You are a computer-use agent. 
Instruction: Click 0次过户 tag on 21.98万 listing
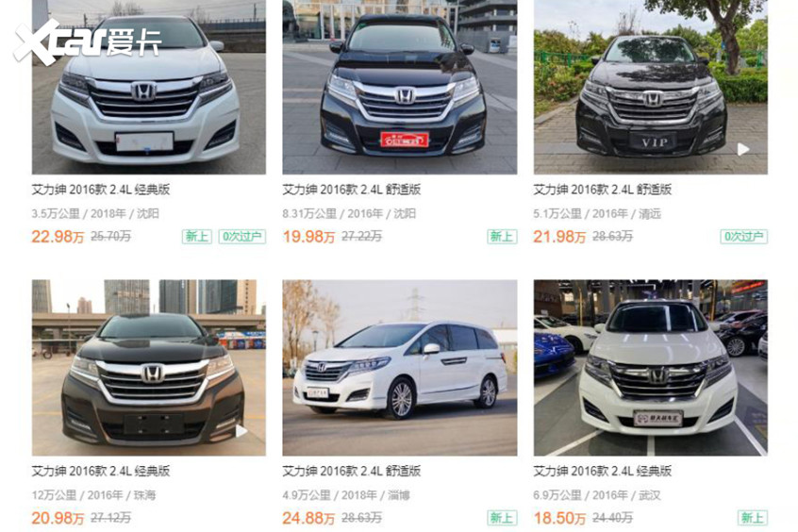[x=743, y=237]
